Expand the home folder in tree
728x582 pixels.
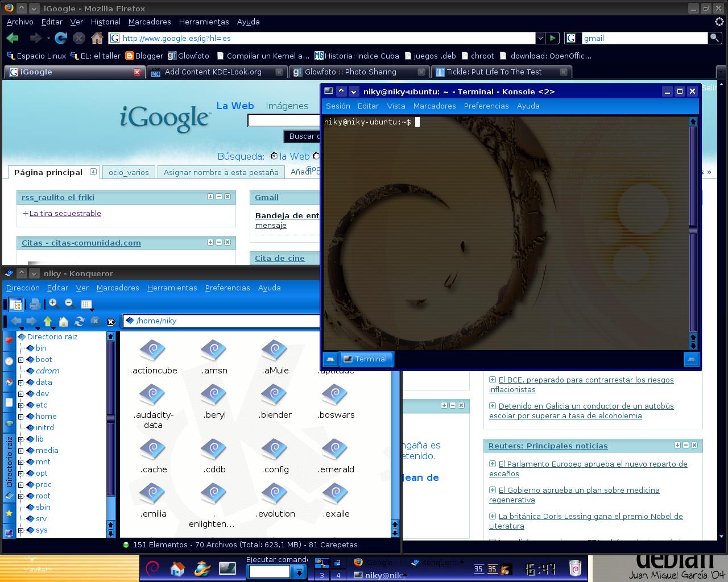(20, 417)
